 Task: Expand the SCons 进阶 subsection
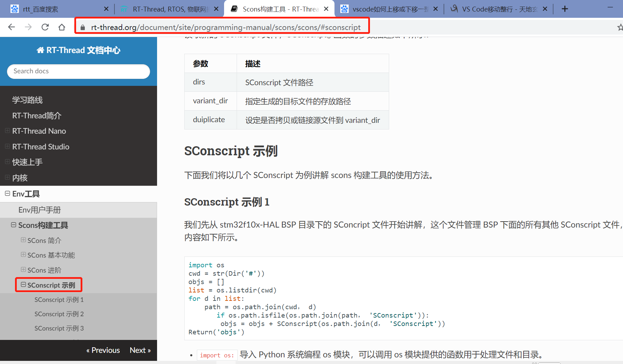(x=23, y=270)
